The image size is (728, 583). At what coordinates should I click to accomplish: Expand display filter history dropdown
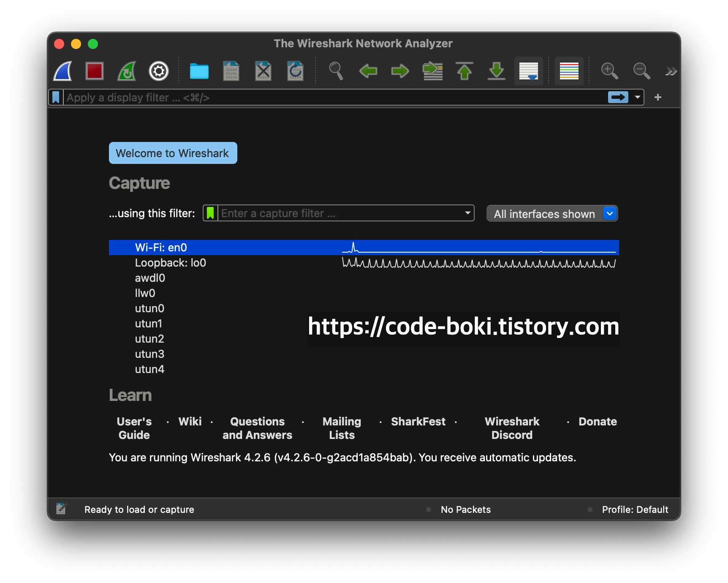coord(638,97)
